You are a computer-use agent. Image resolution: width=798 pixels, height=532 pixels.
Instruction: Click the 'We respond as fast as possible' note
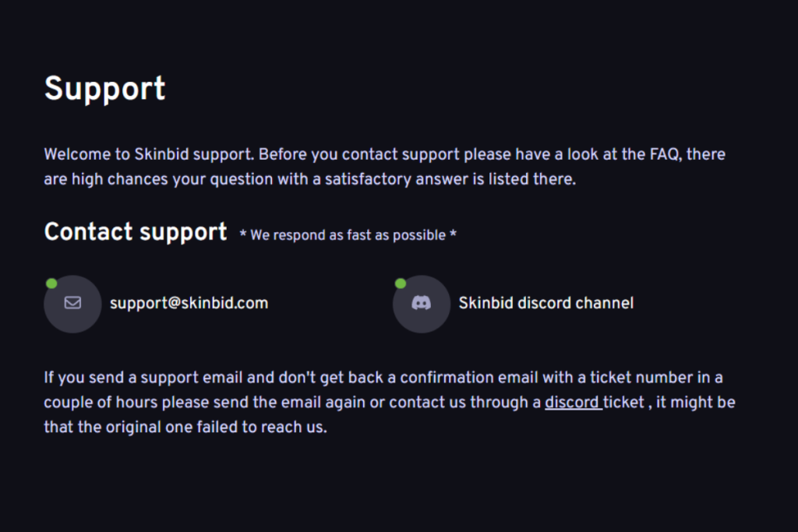coord(348,235)
